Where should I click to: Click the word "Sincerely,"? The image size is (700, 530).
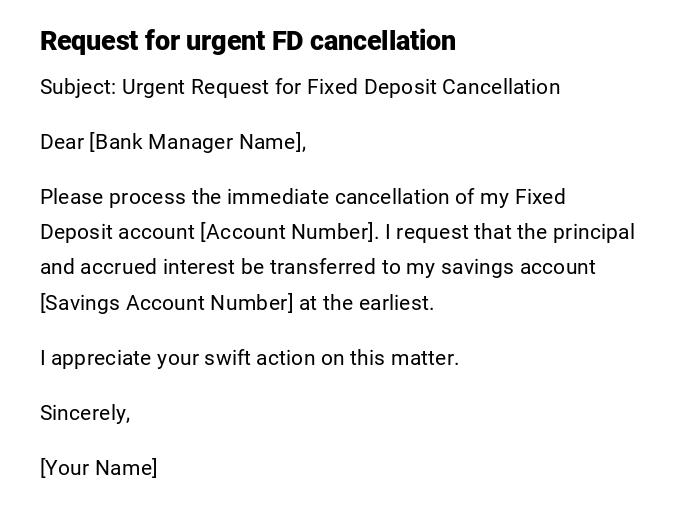(x=85, y=413)
